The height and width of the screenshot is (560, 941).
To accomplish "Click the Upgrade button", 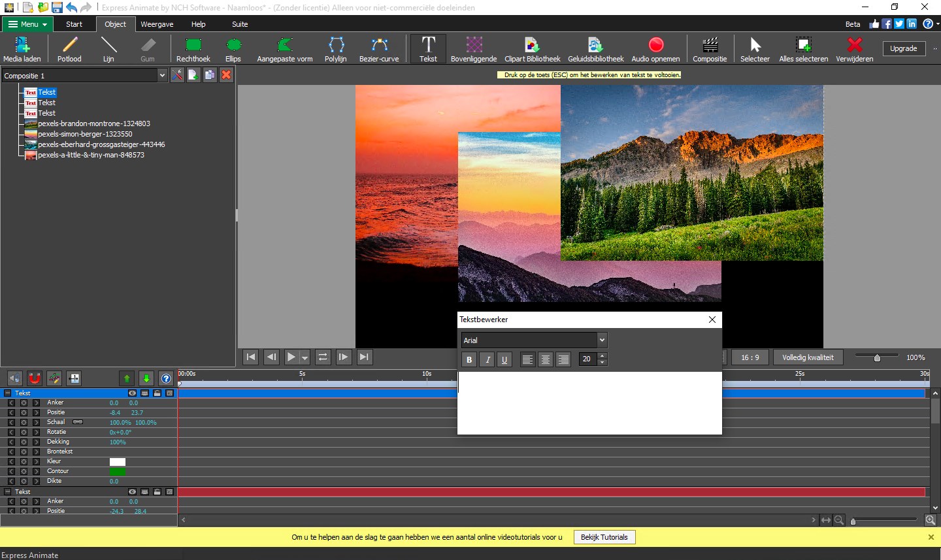I will (903, 48).
